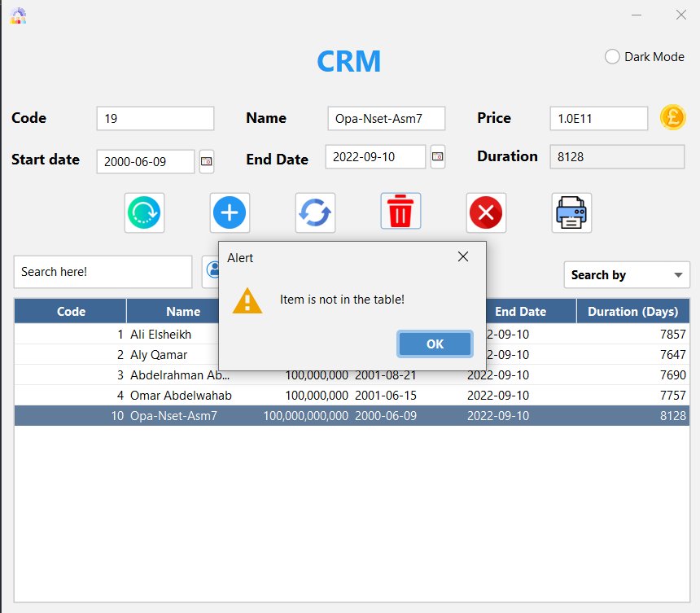Click the End Date field 2022-09-10
The image size is (700, 613).
tap(375, 157)
